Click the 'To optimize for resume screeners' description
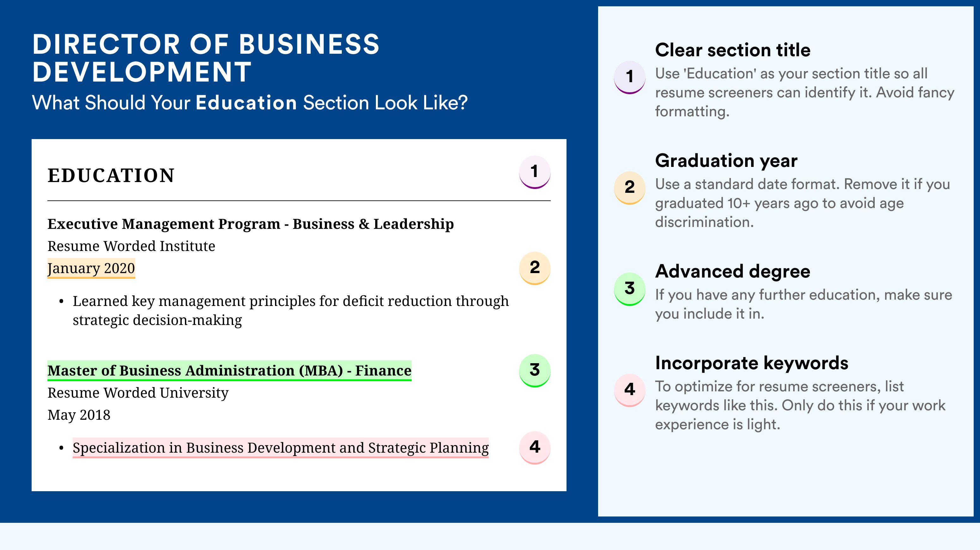Screen dimensions: 980x550 point(800,406)
